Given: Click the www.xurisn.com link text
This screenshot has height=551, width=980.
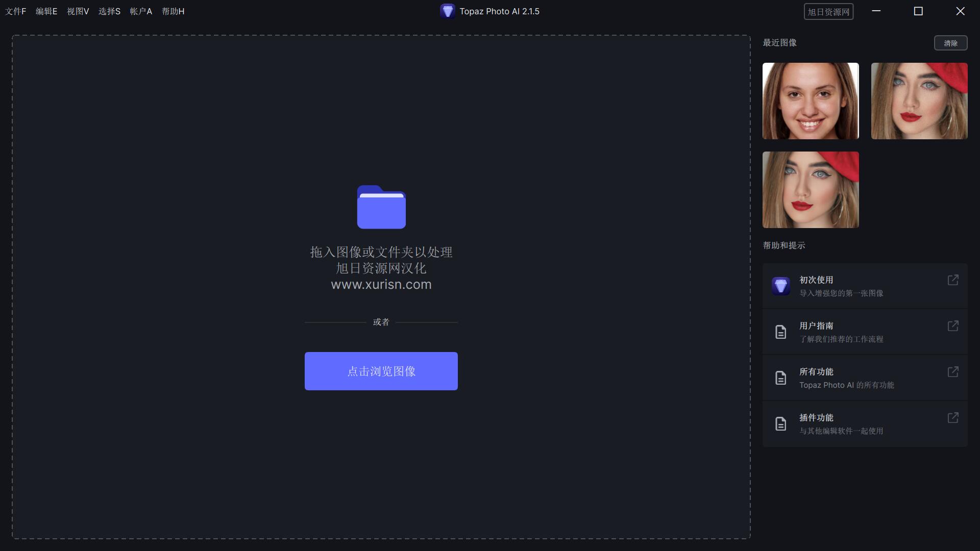Looking at the screenshot, I should (x=381, y=285).
